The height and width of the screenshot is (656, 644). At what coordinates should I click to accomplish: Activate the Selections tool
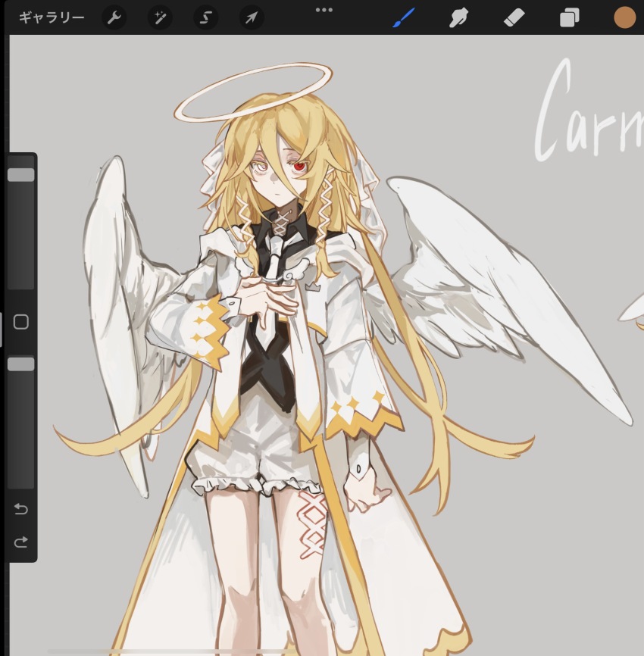(x=205, y=16)
